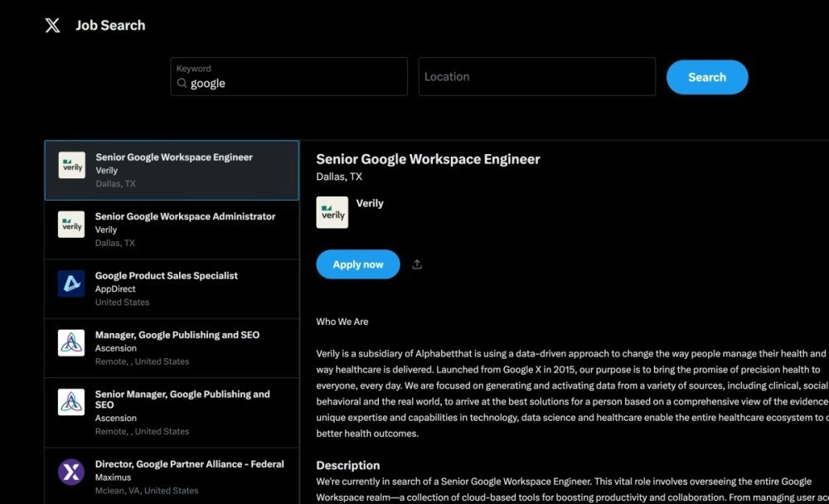
Task: Open Director, Google Partner Alliance - Federal
Action: 172,476
